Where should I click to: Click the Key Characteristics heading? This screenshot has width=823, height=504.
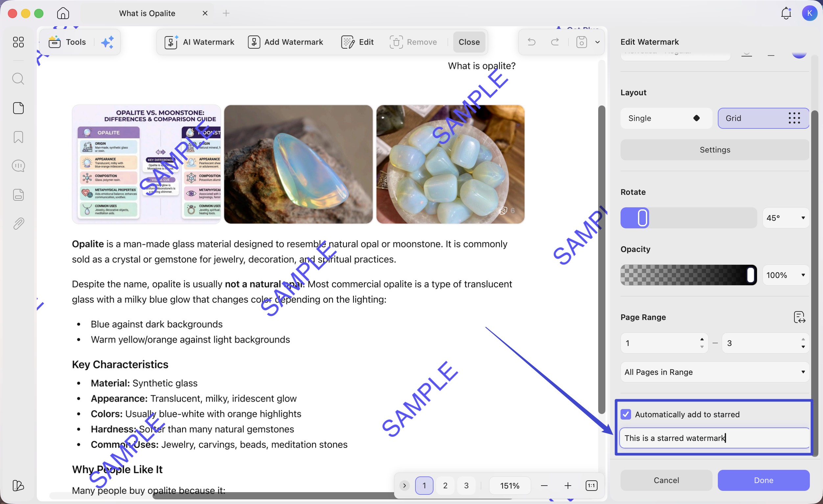tap(120, 364)
